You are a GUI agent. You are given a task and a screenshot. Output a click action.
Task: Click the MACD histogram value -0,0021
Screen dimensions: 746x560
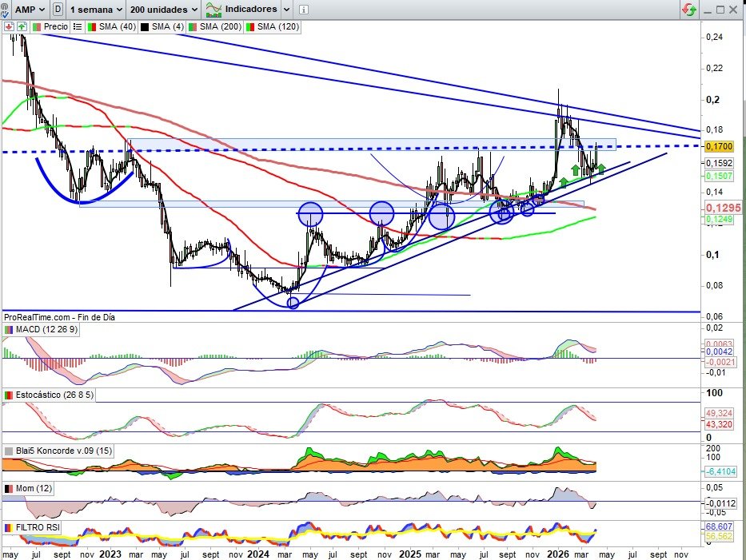pyautogui.click(x=720, y=362)
